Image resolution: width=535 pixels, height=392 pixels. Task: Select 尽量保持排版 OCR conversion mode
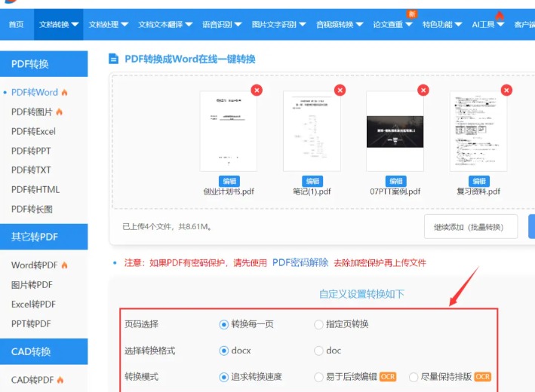414,377
